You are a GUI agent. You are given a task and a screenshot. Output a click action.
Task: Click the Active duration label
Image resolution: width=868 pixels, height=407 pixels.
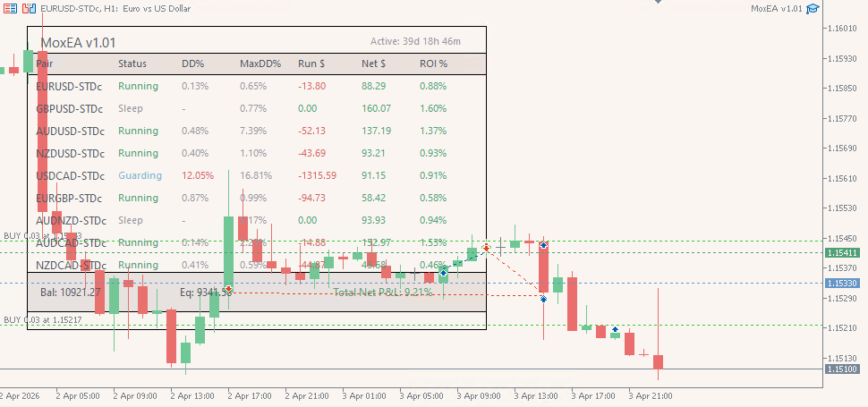tap(415, 41)
